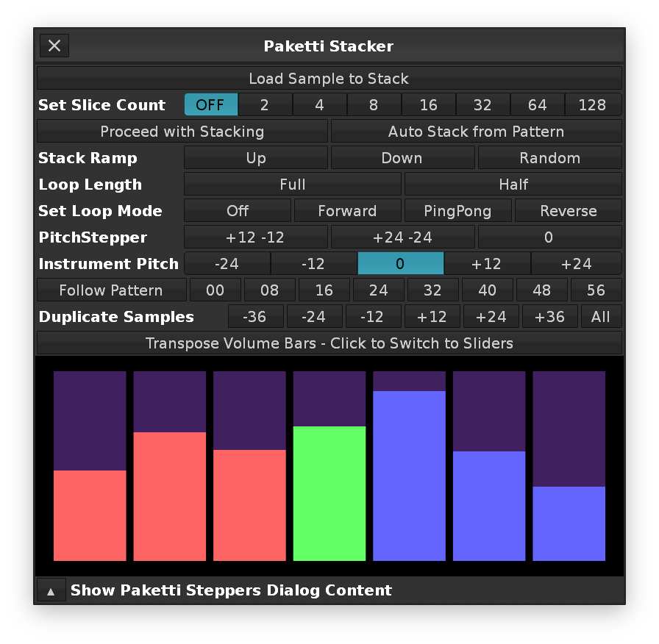Click the All duplicate samples button
The width and height of the screenshot is (659, 644).
coord(601,317)
